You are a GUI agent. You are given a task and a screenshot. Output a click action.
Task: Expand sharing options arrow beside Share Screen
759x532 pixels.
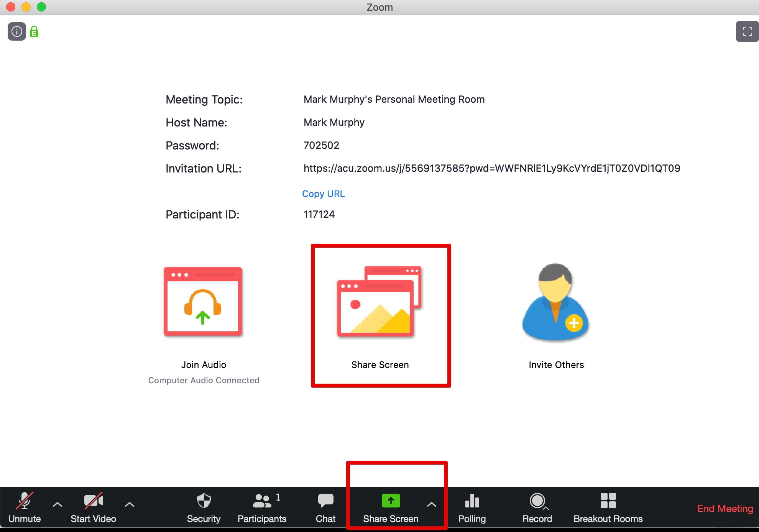pos(432,504)
